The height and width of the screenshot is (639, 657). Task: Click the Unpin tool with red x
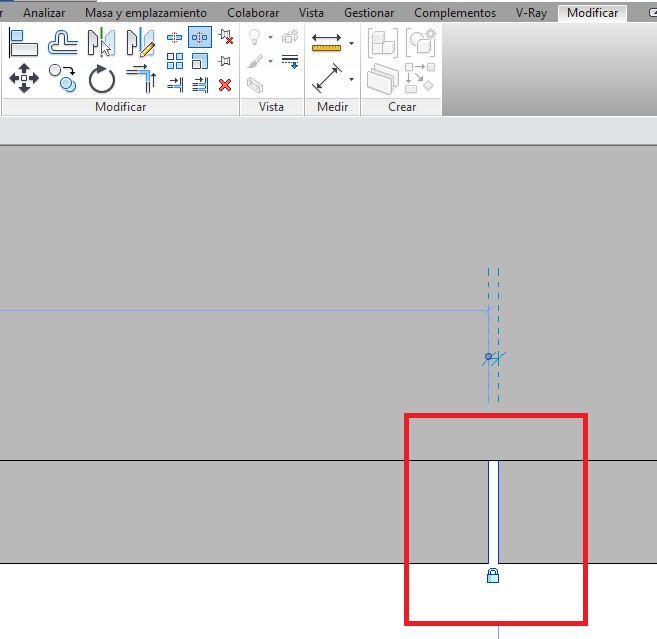click(x=225, y=38)
